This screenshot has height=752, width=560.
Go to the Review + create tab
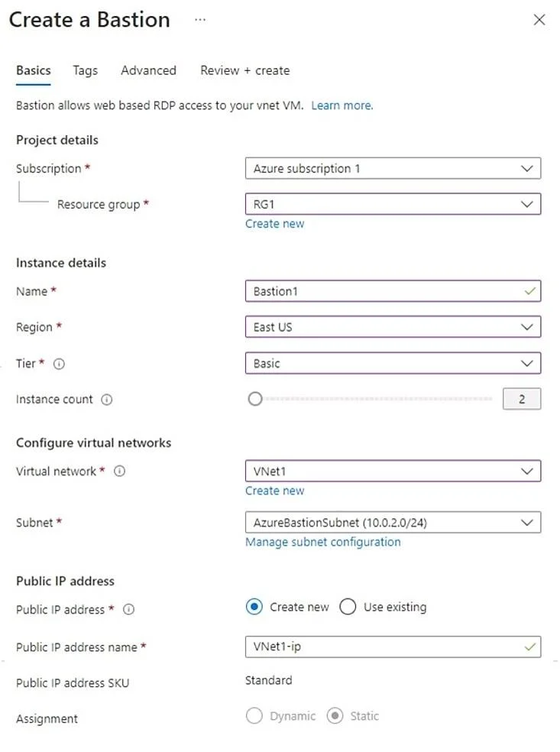(x=245, y=70)
